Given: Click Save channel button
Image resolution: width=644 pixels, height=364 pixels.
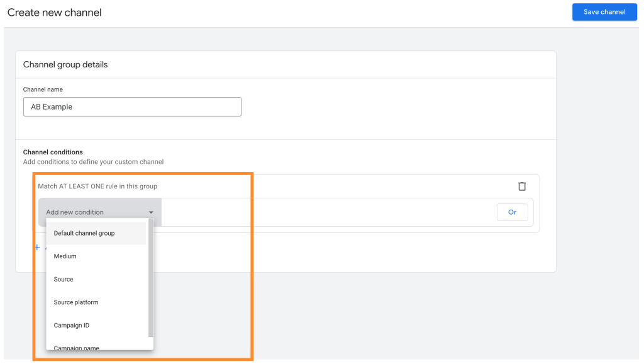Looking at the screenshot, I should point(604,12).
